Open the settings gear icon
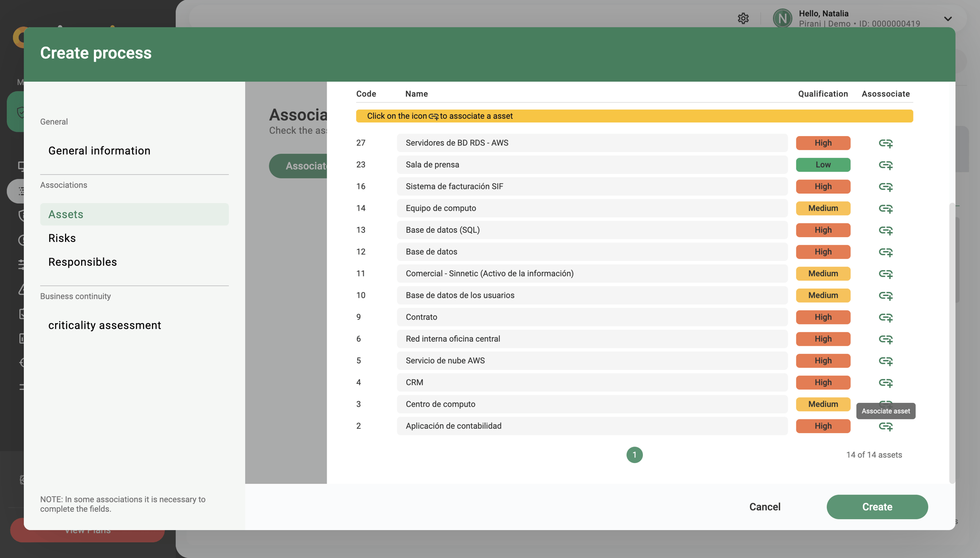Image resolution: width=980 pixels, height=558 pixels. (743, 18)
